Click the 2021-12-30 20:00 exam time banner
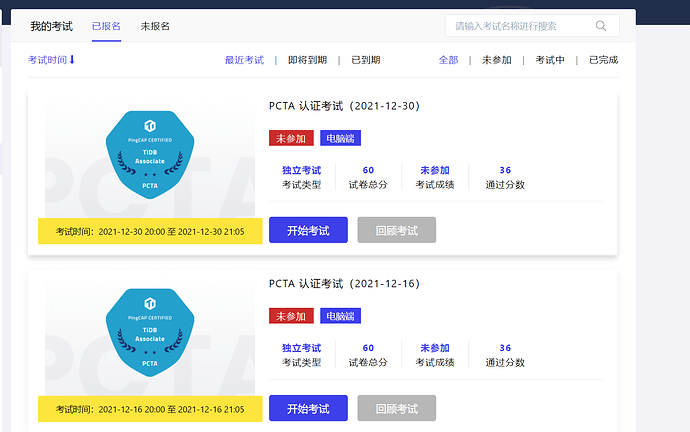This screenshot has height=432, width=690. click(x=150, y=231)
